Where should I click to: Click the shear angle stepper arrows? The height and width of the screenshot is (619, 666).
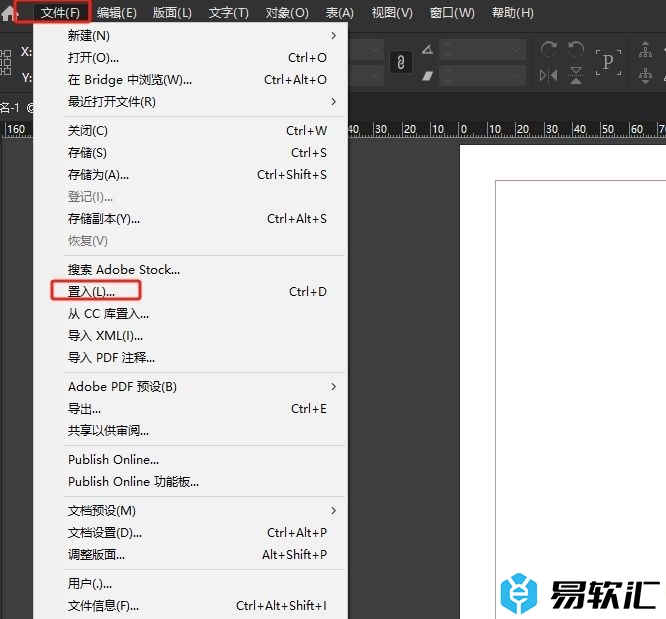[x=446, y=76]
